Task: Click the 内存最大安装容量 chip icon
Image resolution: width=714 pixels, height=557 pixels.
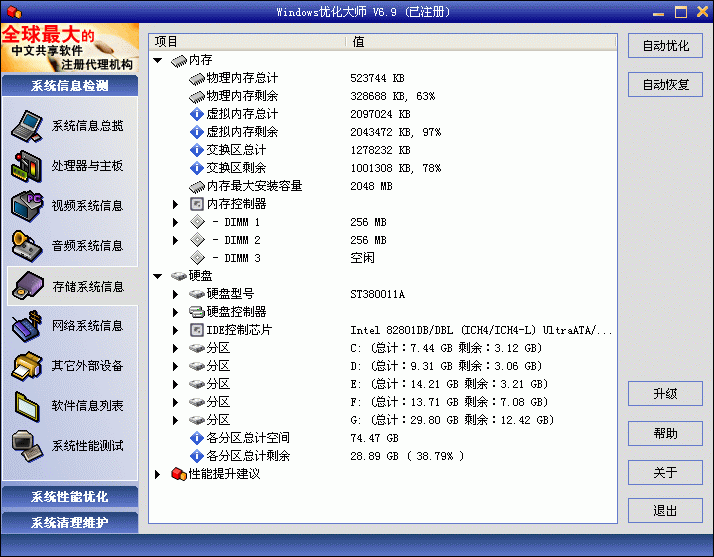Action: click(x=197, y=186)
